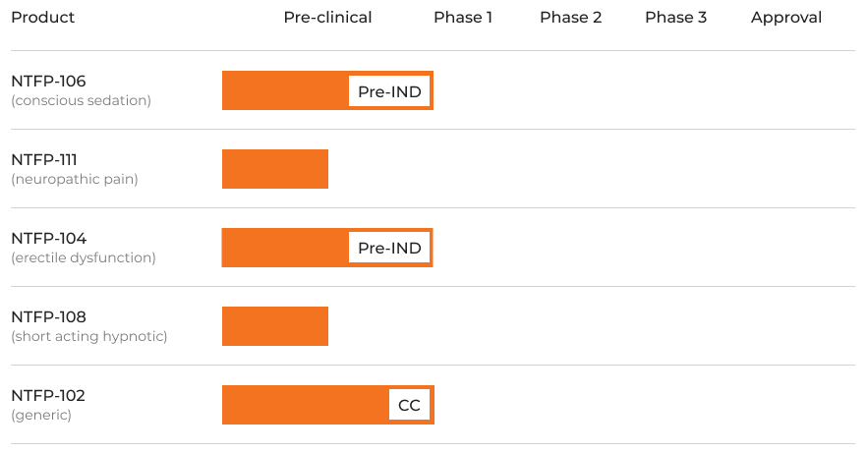Click the CC label on NTFP-102 bar
868x453 pixels.
coord(409,405)
